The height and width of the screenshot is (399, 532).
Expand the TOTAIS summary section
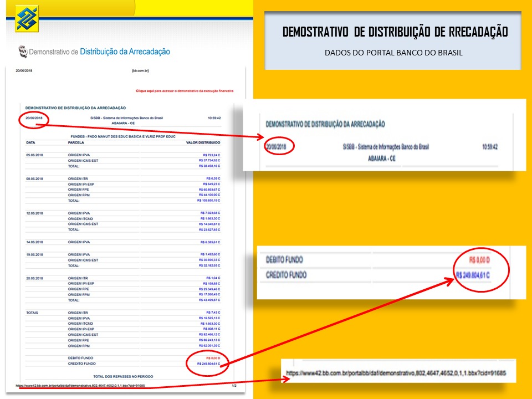[31, 311]
